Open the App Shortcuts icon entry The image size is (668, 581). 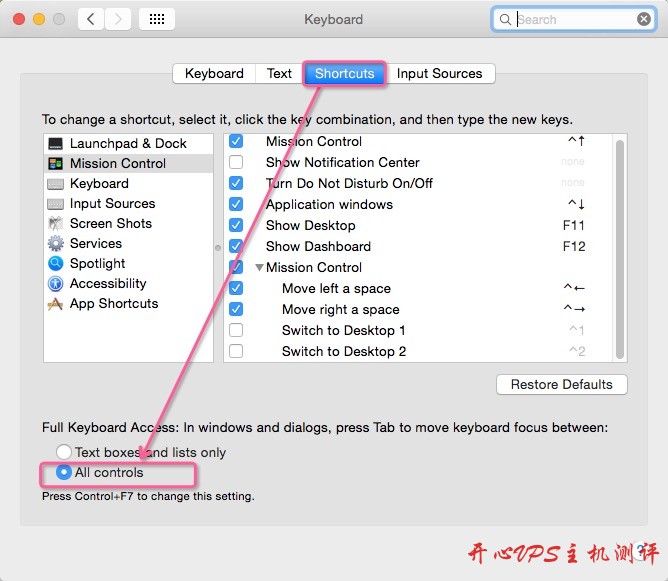tap(55, 304)
